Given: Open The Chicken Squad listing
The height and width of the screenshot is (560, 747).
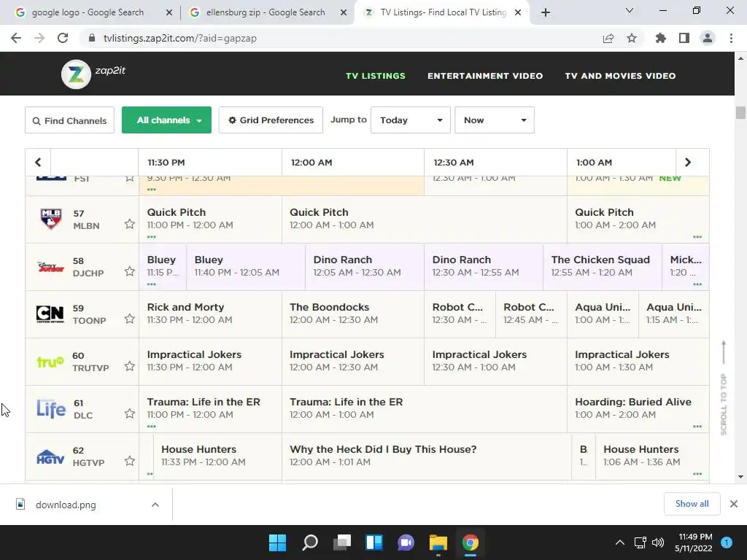Looking at the screenshot, I should tap(602, 267).
